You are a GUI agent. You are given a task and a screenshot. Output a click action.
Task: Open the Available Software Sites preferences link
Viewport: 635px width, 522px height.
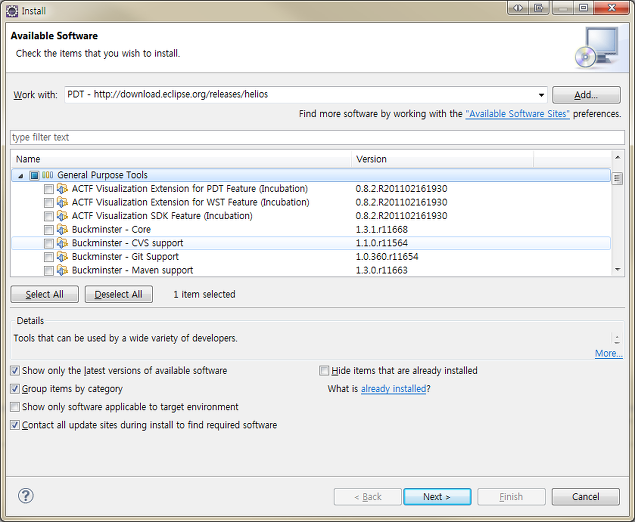click(517, 114)
